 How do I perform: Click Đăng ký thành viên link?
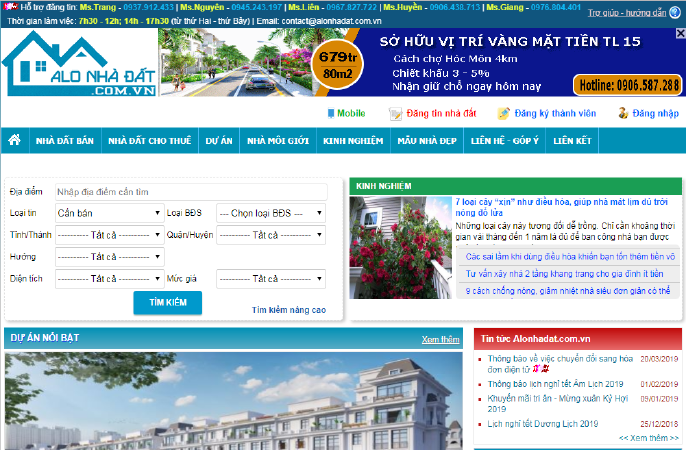tap(555, 114)
